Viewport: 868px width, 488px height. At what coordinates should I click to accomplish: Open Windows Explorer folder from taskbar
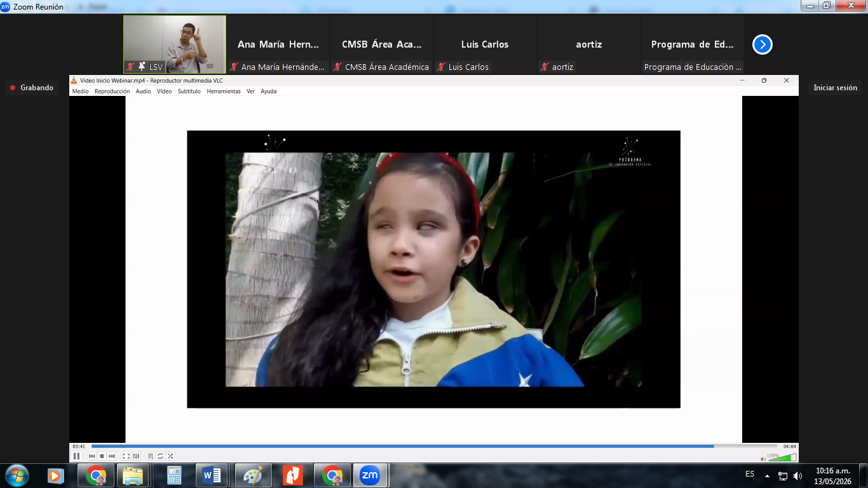click(x=133, y=475)
